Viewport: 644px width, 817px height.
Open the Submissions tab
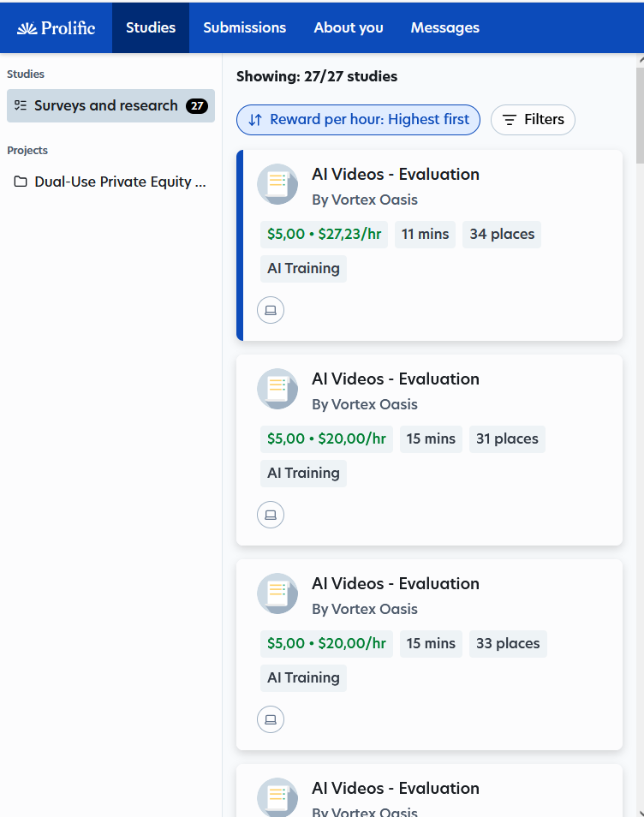[244, 27]
